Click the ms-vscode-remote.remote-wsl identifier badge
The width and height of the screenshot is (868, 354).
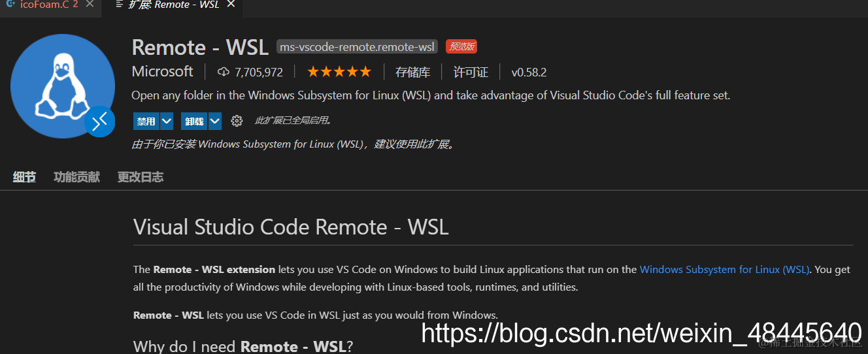pyautogui.click(x=357, y=47)
